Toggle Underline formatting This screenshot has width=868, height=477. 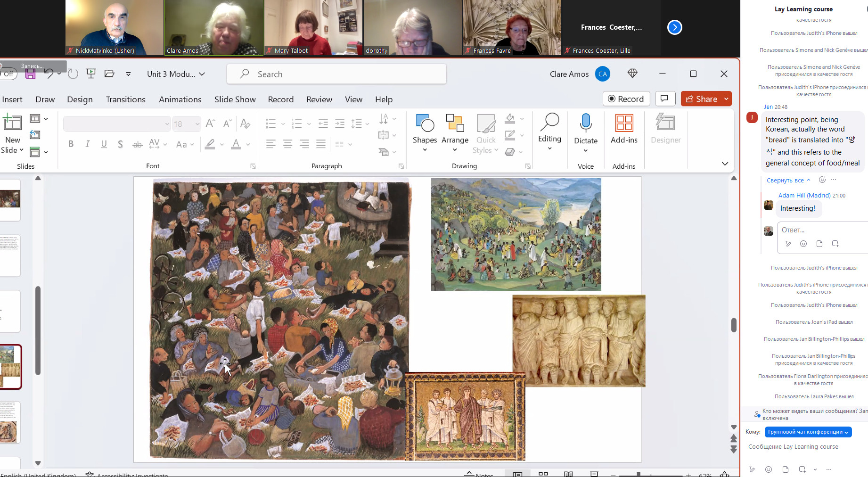(104, 144)
